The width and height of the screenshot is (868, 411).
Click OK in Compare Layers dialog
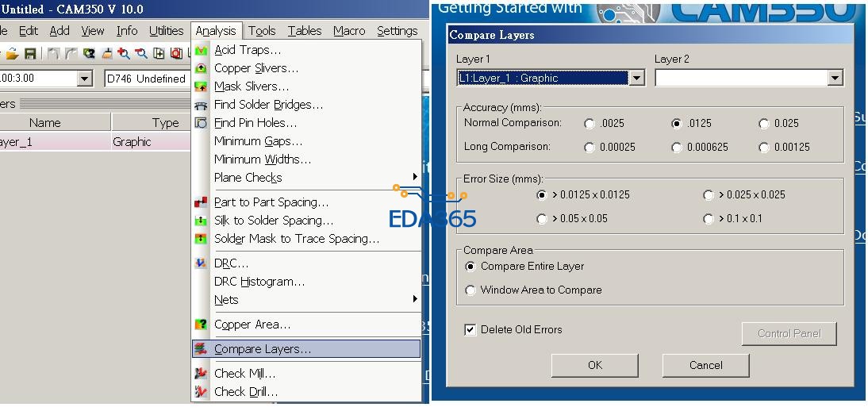click(594, 366)
